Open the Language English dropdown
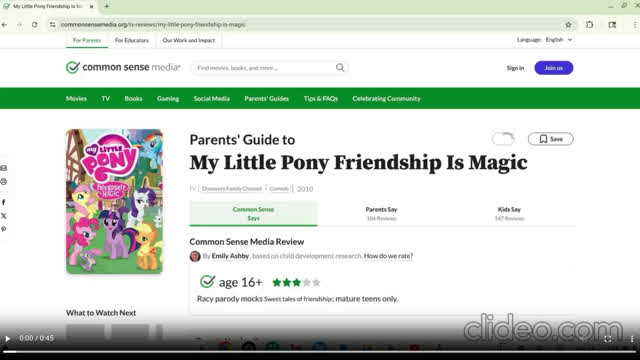This screenshot has width=640, height=360. click(x=544, y=40)
